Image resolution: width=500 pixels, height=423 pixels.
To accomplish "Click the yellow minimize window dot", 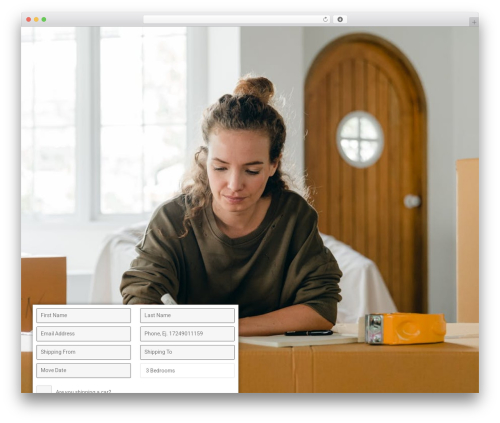I will click(x=36, y=19).
